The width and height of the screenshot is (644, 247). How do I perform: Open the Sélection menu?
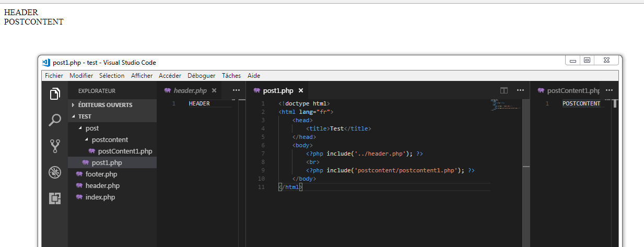click(x=112, y=76)
